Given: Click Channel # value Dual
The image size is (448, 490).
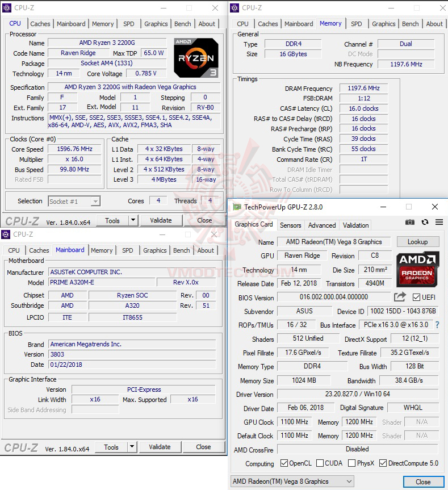Looking at the screenshot, I should [x=406, y=44].
